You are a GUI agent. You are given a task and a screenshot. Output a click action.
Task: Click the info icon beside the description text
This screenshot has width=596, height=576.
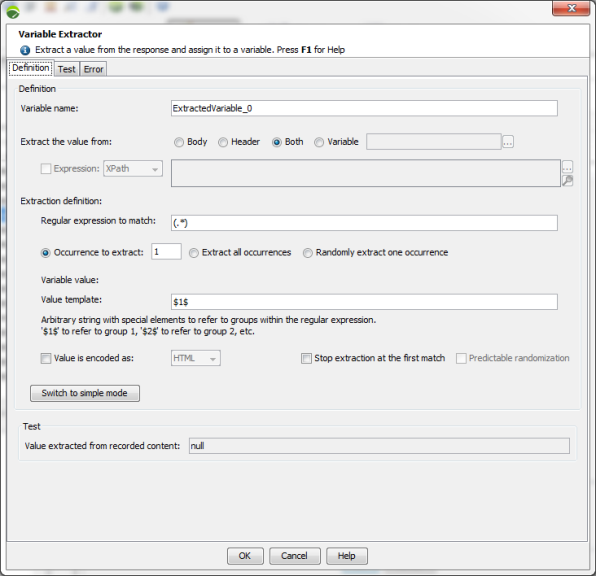[x=25, y=50]
